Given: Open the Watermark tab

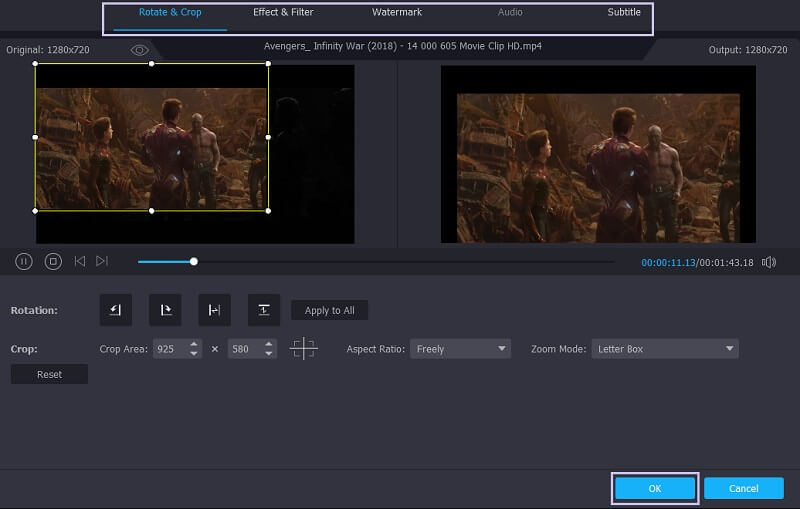Looking at the screenshot, I should pos(397,13).
